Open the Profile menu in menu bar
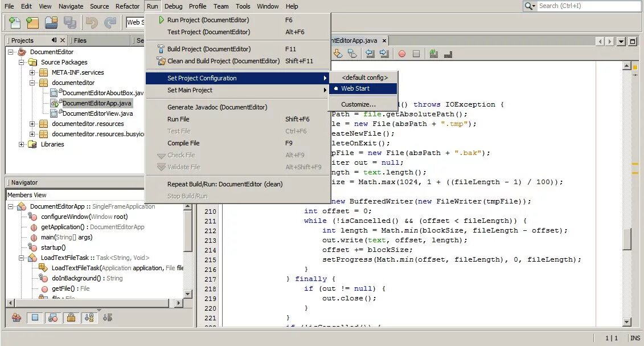Screen dimensions: 644x346 (x=198, y=6)
